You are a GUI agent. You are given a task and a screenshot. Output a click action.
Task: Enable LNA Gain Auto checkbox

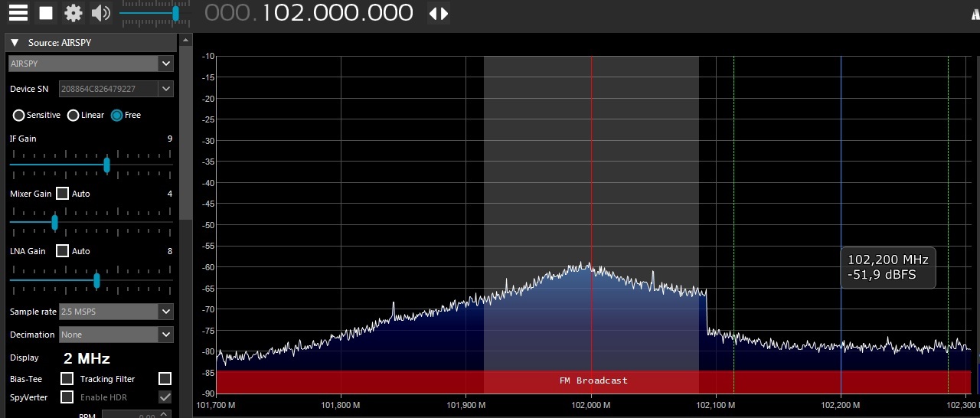click(x=63, y=251)
